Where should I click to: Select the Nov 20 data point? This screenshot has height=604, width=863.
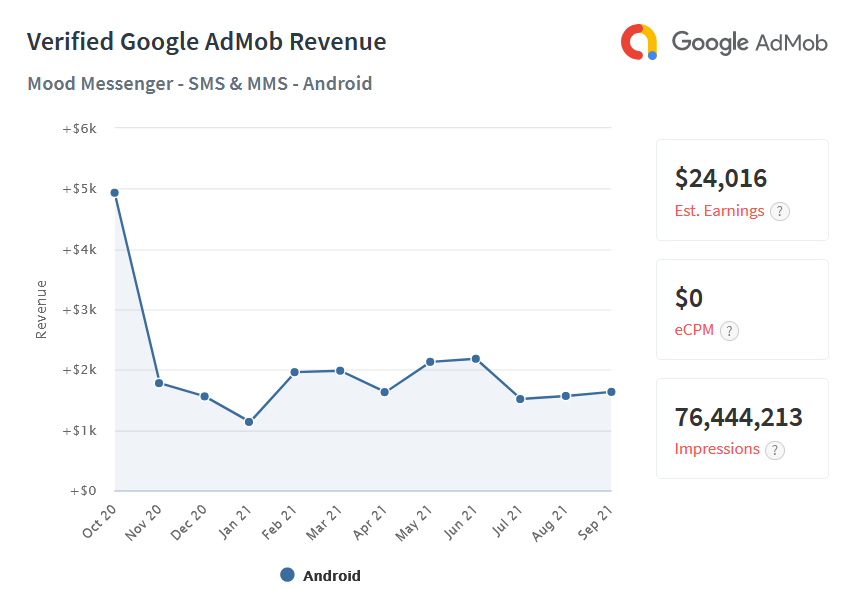[x=159, y=383]
